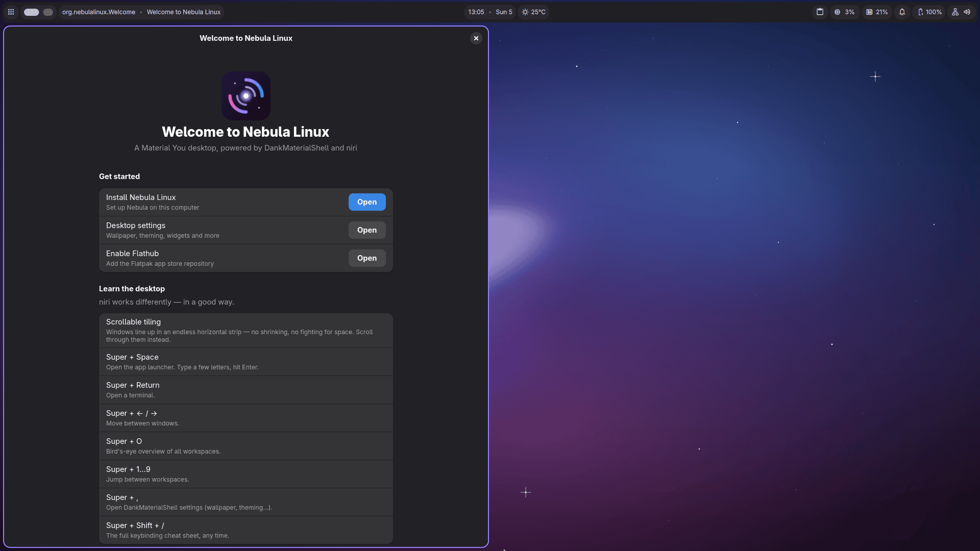Open Desktop settings
Image resolution: width=980 pixels, height=551 pixels.
point(367,230)
